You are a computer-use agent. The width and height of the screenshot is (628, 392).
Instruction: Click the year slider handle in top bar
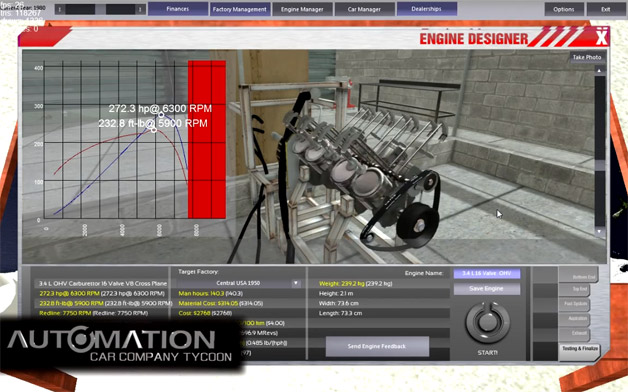[x=101, y=9]
